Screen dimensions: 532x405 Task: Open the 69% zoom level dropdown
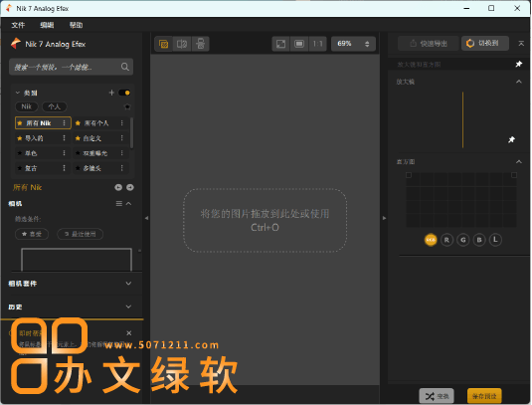click(x=353, y=44)
